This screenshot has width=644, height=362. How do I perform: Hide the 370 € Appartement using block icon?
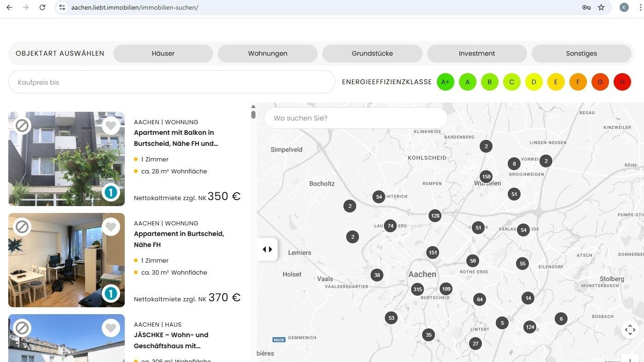coord(22,226)
